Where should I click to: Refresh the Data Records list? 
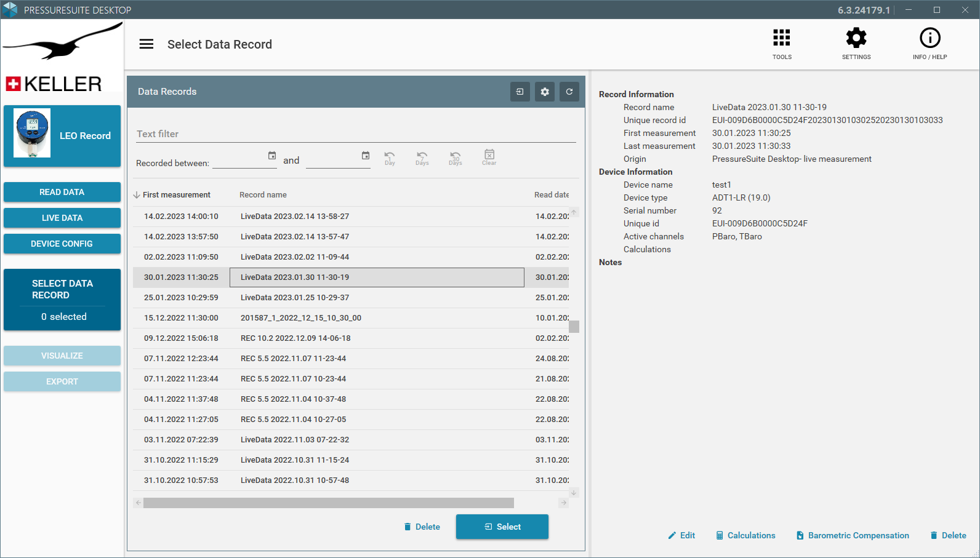click(x=569, y=92)
